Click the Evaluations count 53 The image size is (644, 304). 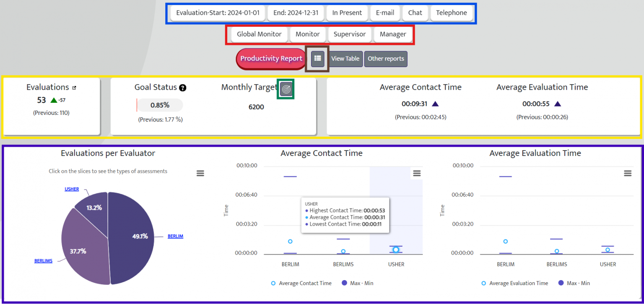click(x=42, y=100)
